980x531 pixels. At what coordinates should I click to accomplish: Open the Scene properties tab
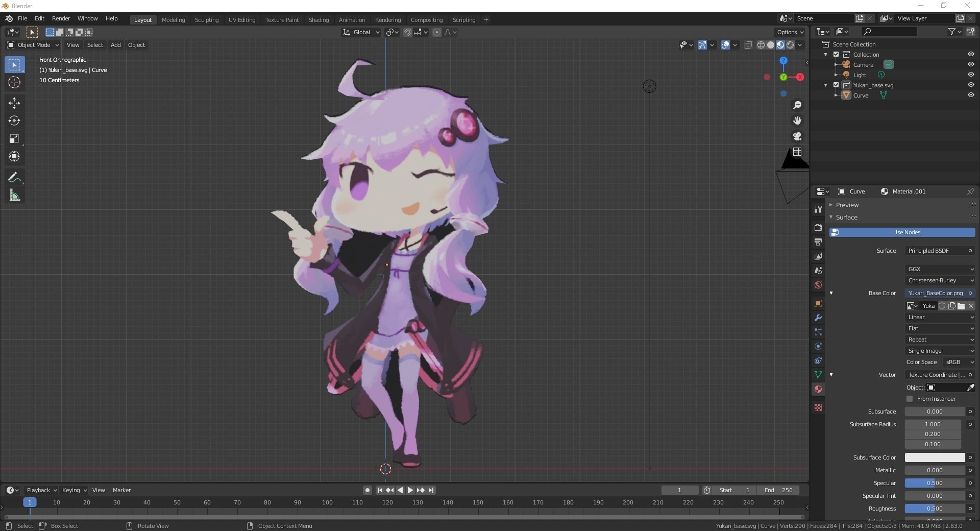tap(818, 270)
